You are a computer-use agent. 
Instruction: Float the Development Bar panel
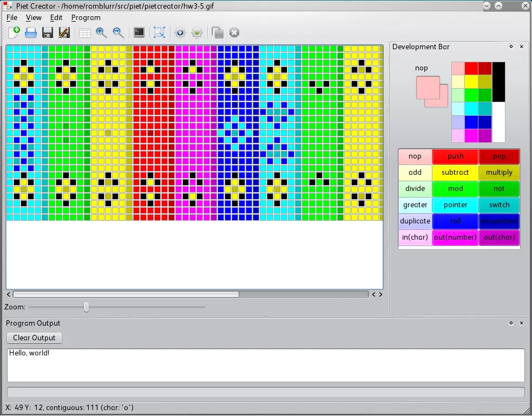click(511, 47)
